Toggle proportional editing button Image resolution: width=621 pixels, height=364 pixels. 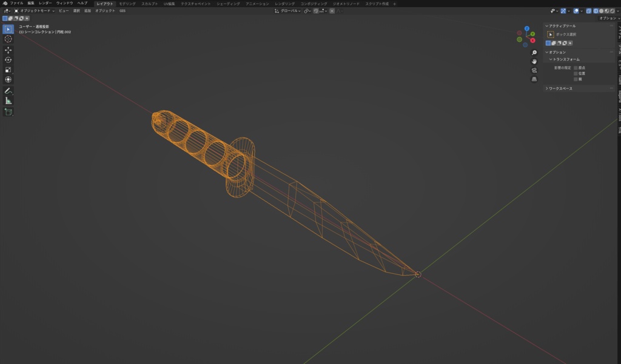point(332,11)
